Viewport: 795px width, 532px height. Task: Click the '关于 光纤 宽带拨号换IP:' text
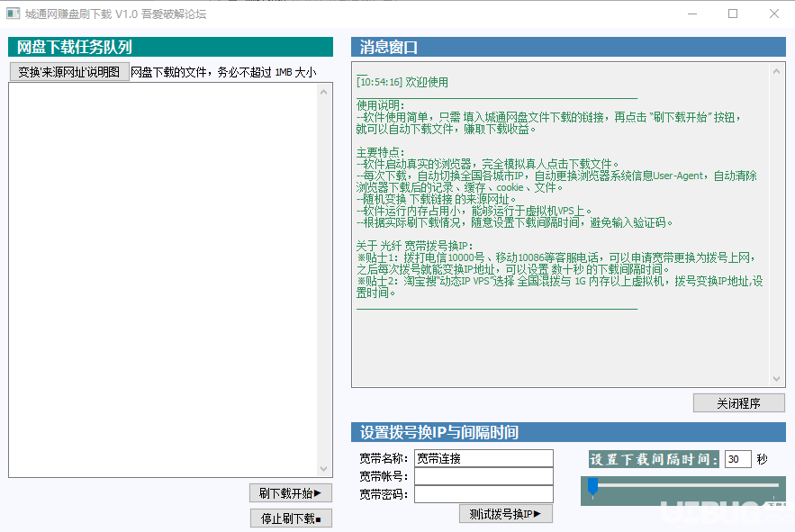tap(414, 246)
